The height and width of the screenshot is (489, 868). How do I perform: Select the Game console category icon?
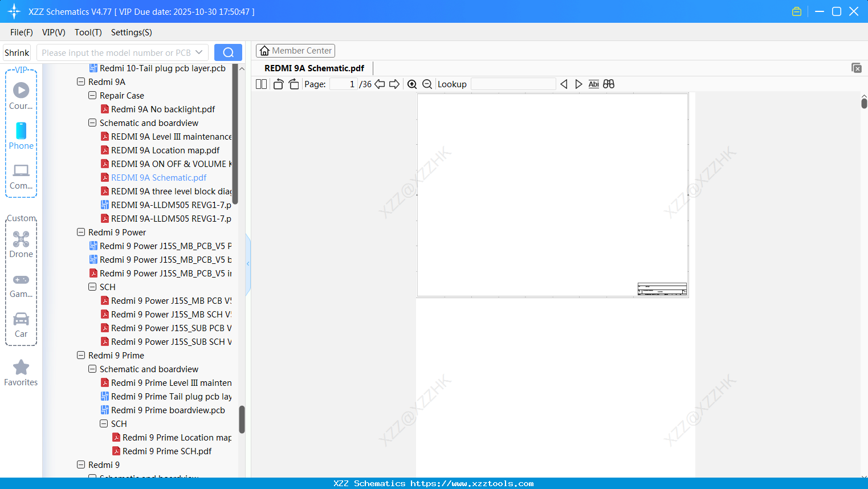(21, 285)
